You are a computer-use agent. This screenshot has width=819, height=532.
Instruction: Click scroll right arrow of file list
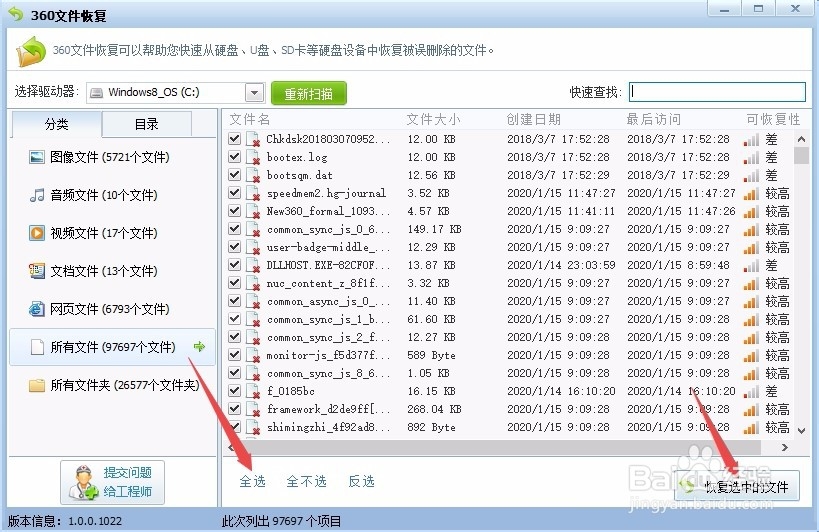785,447
